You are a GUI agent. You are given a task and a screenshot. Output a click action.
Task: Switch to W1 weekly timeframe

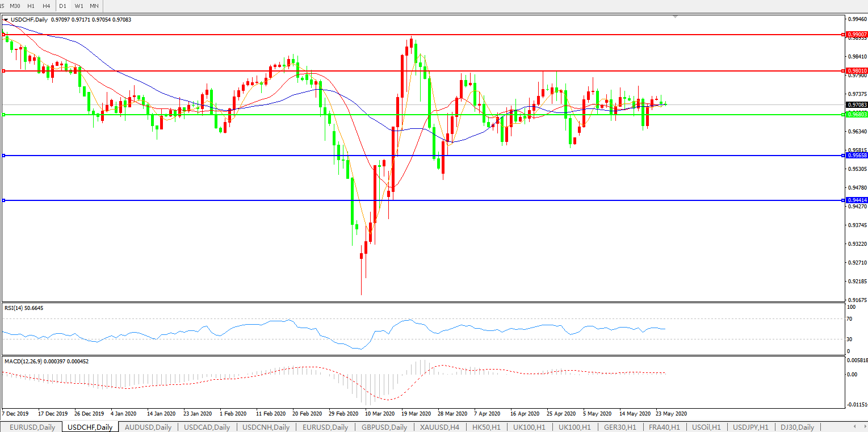[79, 6]
